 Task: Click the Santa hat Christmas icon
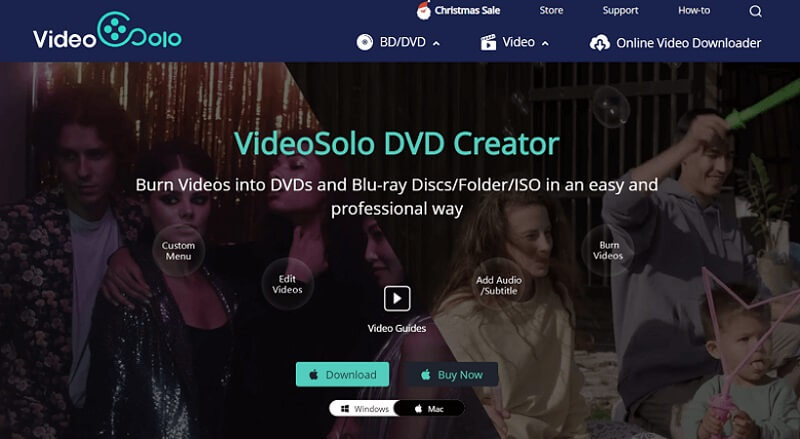423,10
